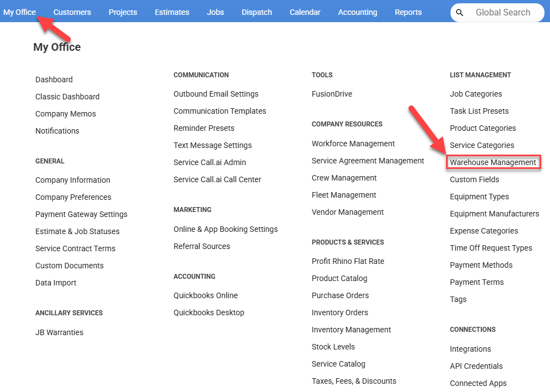Open Classic Dashboard
550x392 pixels.
click(x=67, y=97)
